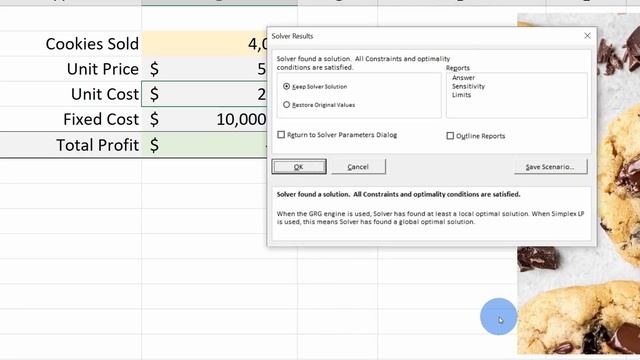Select the Limits report
Image resolution: width=640 pixels, height=360 pixels.
click(461, 95)
